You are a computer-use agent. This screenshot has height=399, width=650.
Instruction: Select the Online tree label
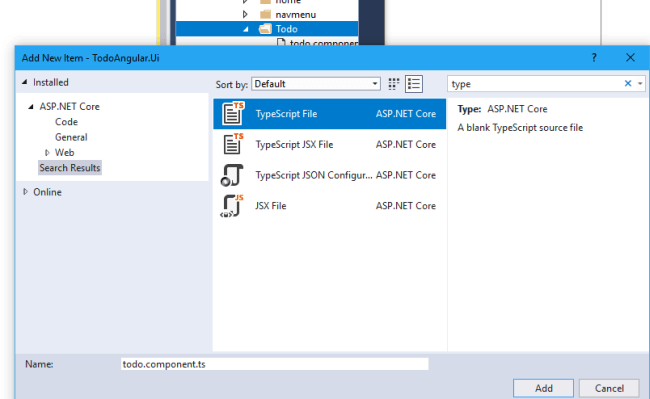pyautogui.click(x=47, y=192)
